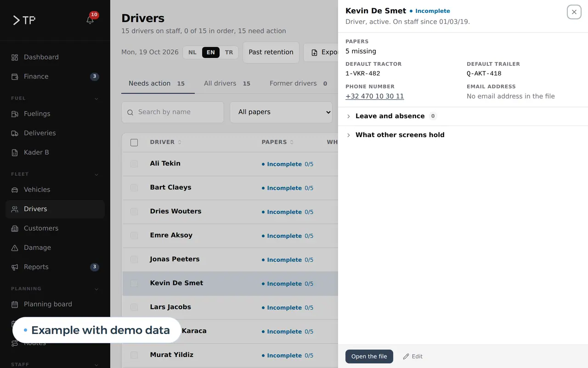Switch to the Former drivers tab
Image resolution: width=588 pixels, height=368 pixels.
(x=299, y=84)
